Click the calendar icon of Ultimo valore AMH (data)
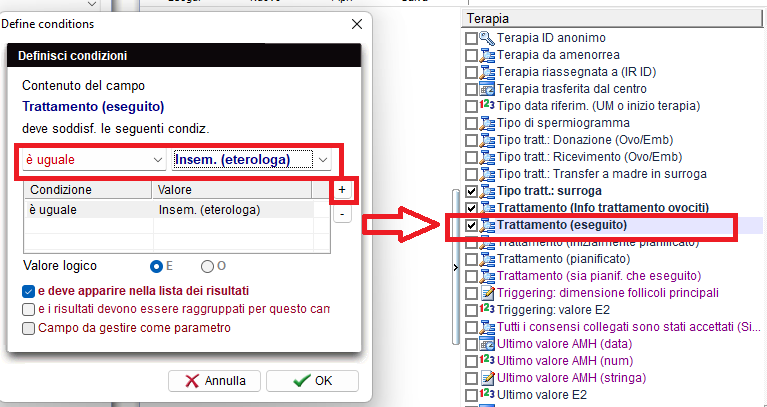 pyautogui.click(x=487, y=344)
